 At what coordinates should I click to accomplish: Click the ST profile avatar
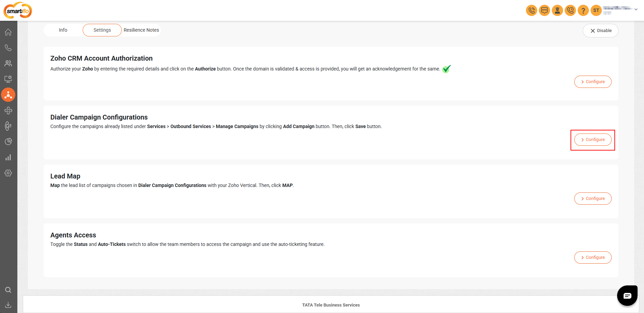pyautogui.click(x=596, y=11)
